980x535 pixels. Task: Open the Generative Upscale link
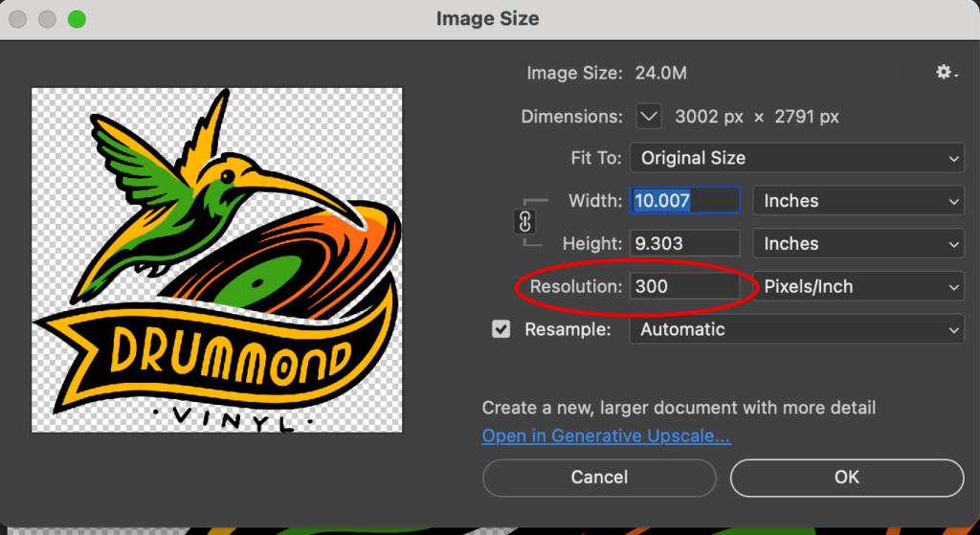(606, 436)
